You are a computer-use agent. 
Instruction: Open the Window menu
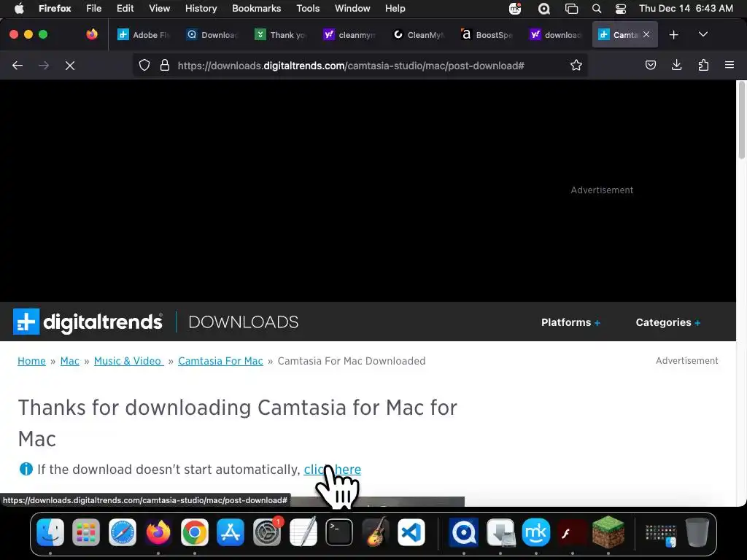click(x=352, y=8)
